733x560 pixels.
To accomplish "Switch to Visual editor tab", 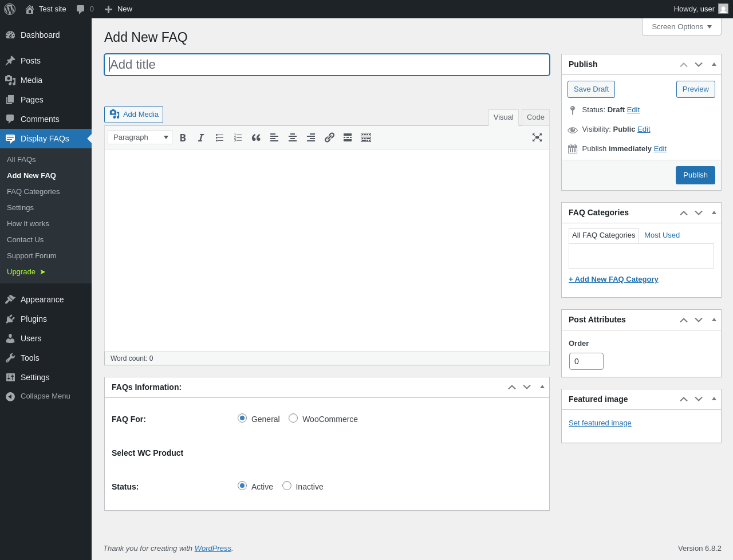I will pos(503,117).
